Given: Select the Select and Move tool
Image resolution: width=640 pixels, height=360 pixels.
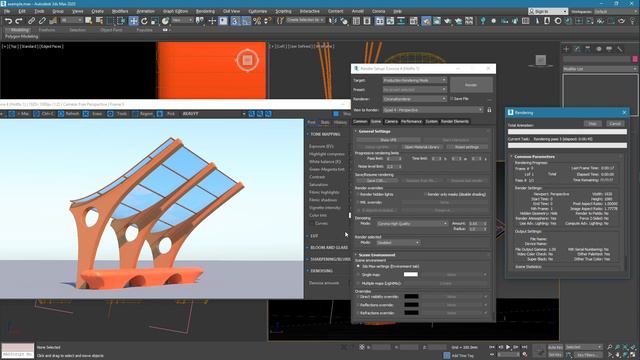Looking at the screenshot, I should (x=133, y=21).
